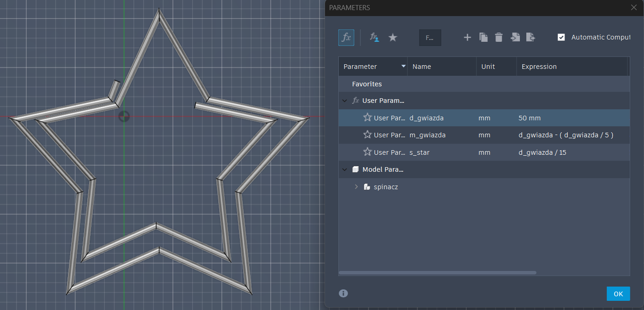Click the fx all-parameters view icon
644x310 pixels.
point(346,38)
